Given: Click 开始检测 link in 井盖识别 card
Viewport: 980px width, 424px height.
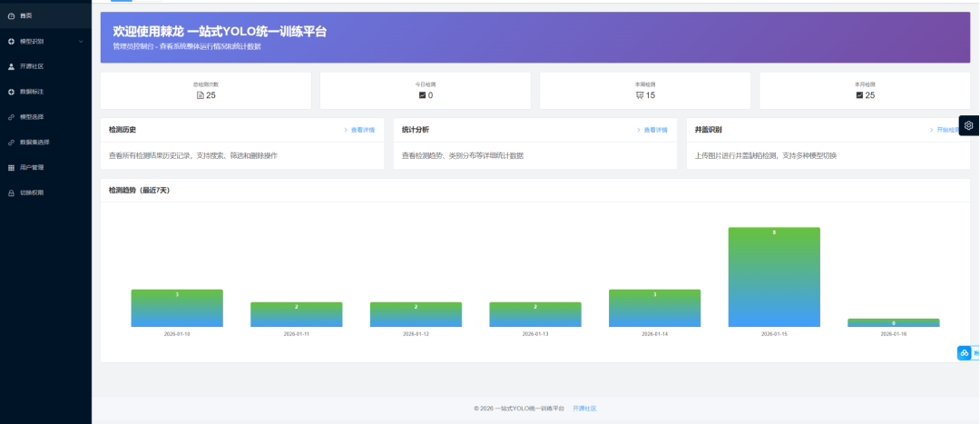Looking at the screenshot, I should click(947, 130).
